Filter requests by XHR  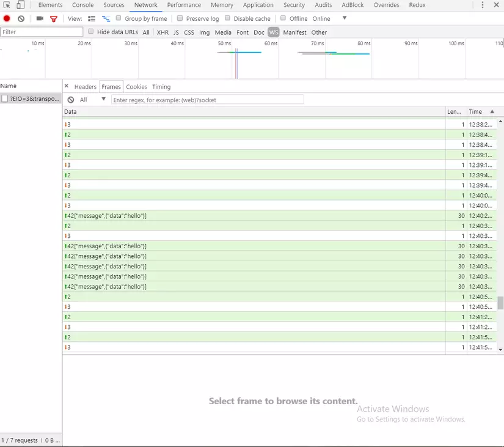pos(163,32)
